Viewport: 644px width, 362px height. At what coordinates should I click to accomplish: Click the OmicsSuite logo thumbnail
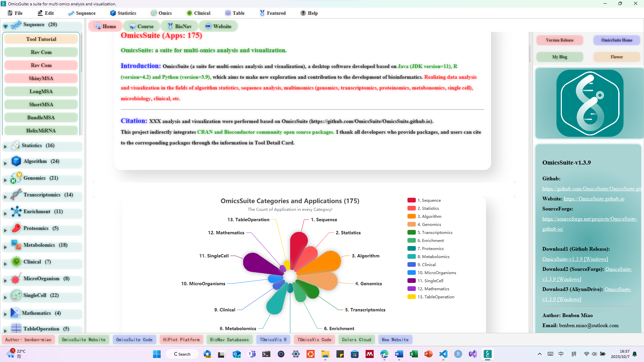click(x=589, y=103)
